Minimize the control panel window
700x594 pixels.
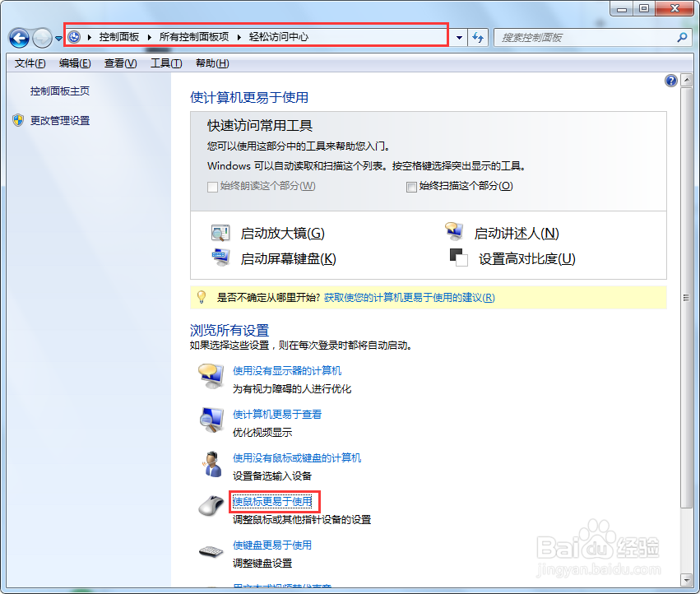click(622, 9)
